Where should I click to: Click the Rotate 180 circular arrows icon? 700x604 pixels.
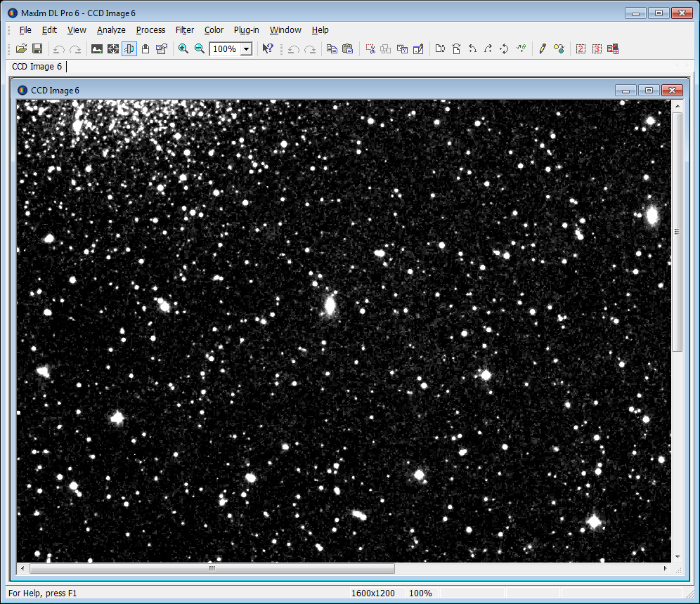pyautogui.click(x=505, y=48)
